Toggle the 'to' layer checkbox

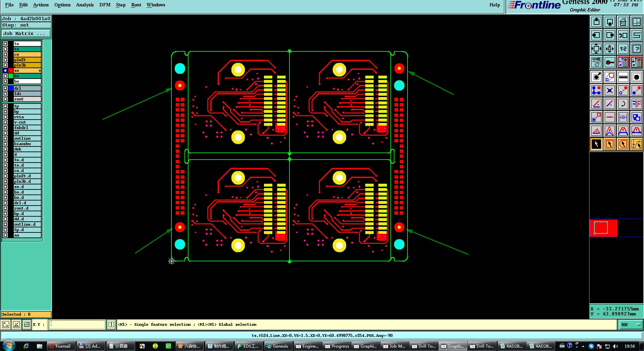tap(5, 44)
